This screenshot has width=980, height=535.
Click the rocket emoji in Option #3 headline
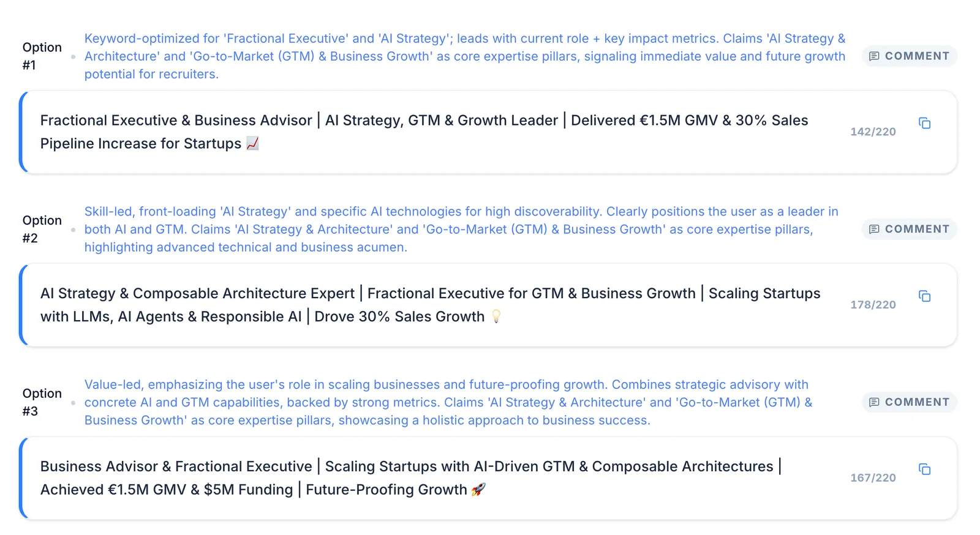[x=478, y=490]
